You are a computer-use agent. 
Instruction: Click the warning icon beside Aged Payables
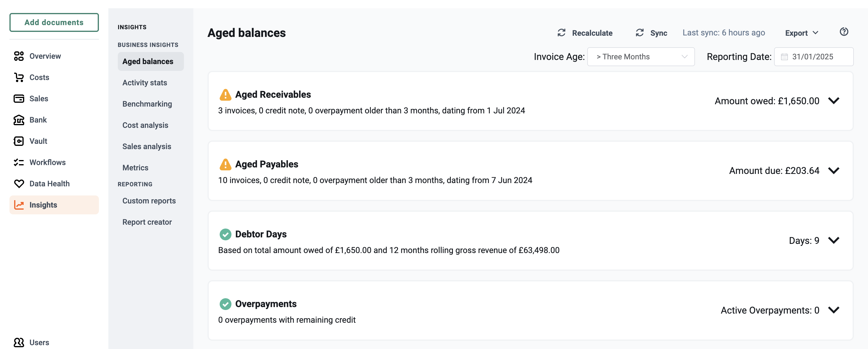coord(225,164)
